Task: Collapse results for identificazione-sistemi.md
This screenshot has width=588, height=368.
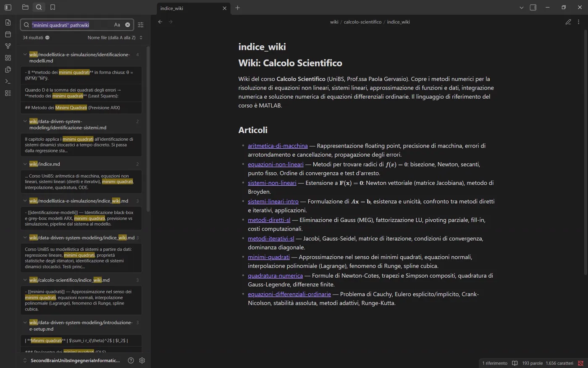Action: pyautogui.click(x=25, y=121)
